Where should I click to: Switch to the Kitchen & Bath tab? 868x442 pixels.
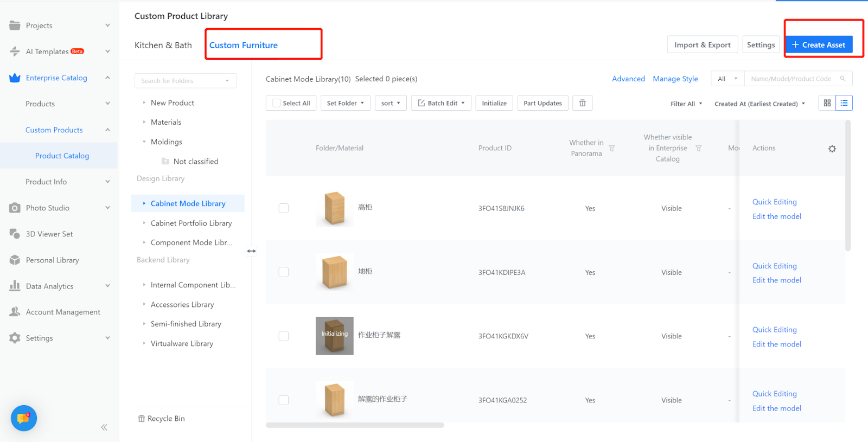click(163, 45)
